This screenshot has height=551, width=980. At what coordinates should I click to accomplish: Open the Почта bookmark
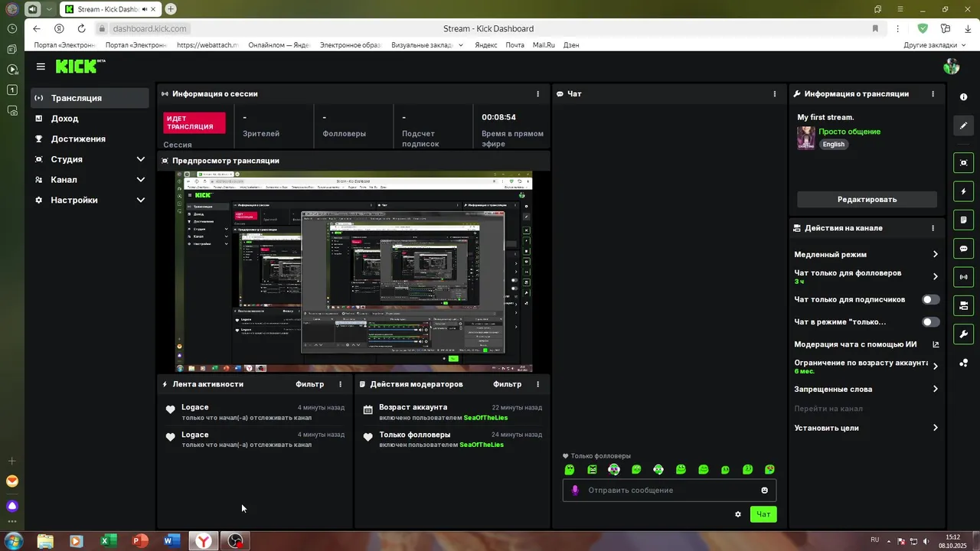[x=515, y=45]
